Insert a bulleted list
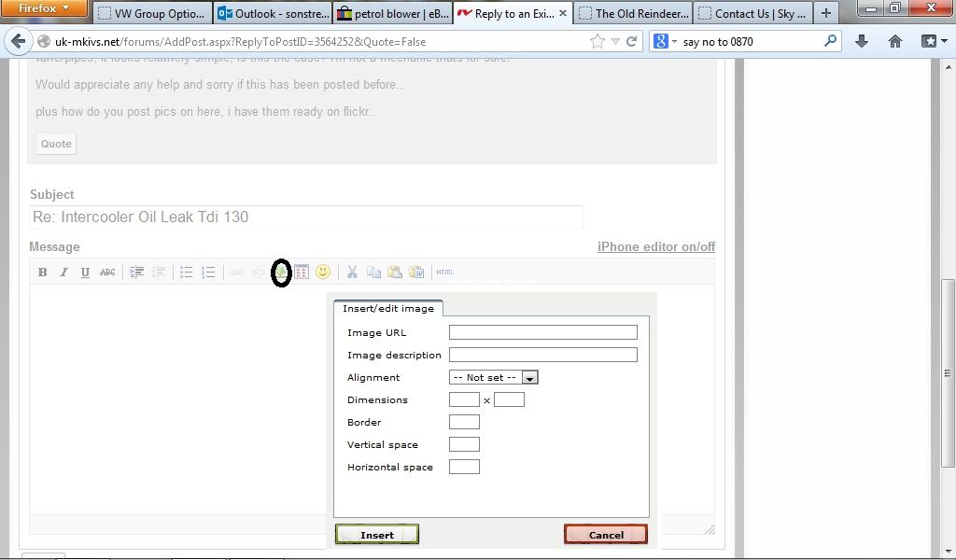This screenshot has height=560, width=956. pyautogui.click(x=187, y=273)
